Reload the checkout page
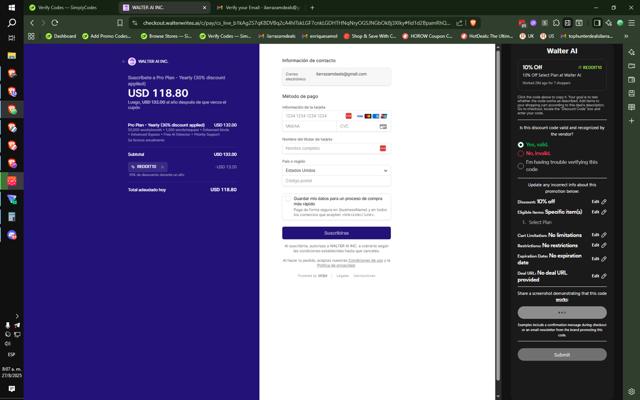This screenshot has height=400, width=640. coord(55,23)
